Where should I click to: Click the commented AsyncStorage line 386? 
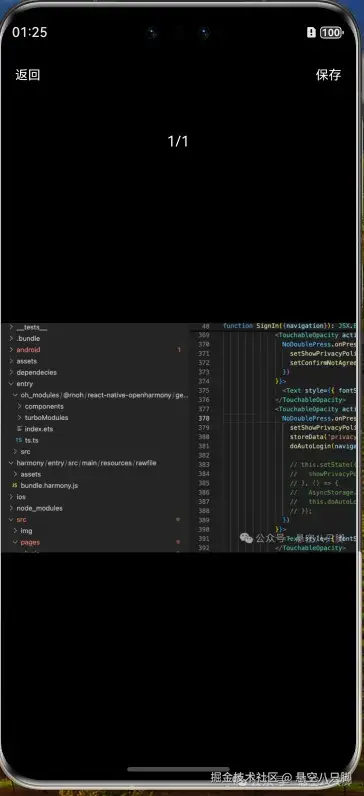tap(322, 492)
